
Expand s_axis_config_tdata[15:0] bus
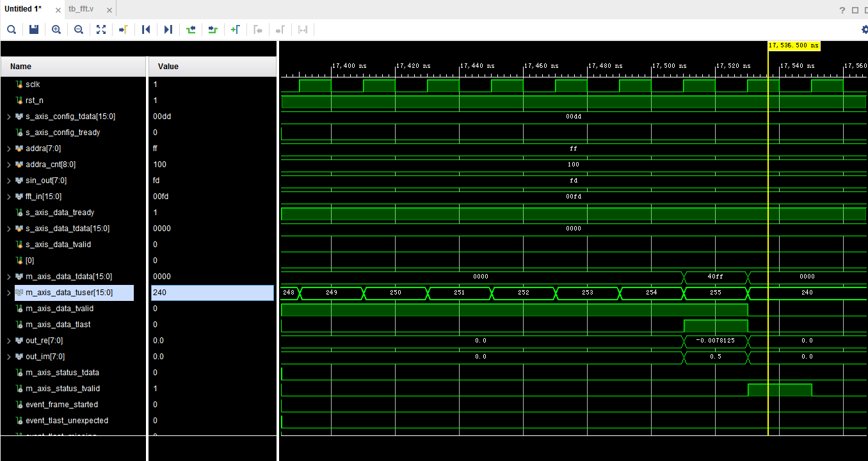[8, 117]
